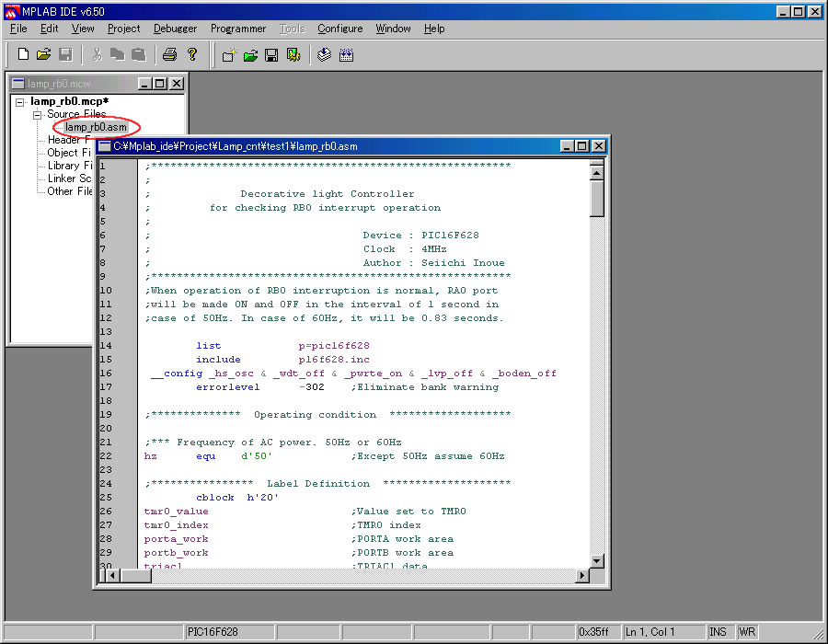Image resolution: width=828 pixels, height=644 pixels.
Task: Click the New Project toolbar icon
Action: coord(230,55)
